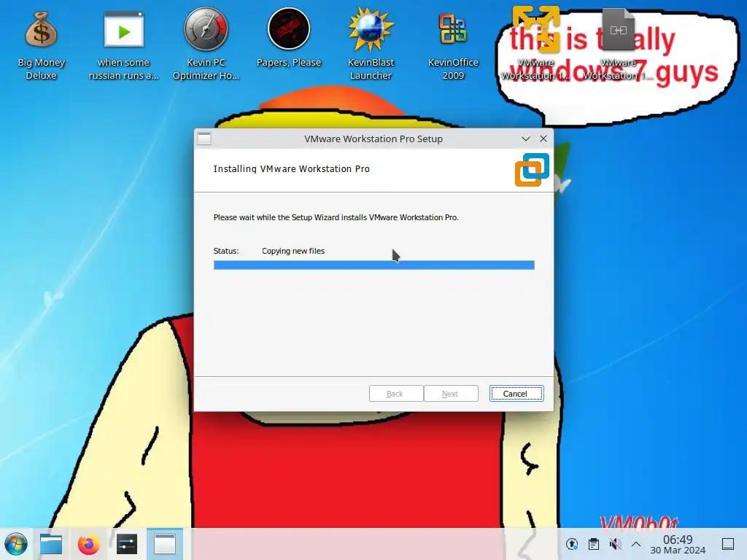The width and height of the screenshot is (747, 560).
Task: Close the VMware Workstation Pro Setup window
Action: click(x=543, y=139)
